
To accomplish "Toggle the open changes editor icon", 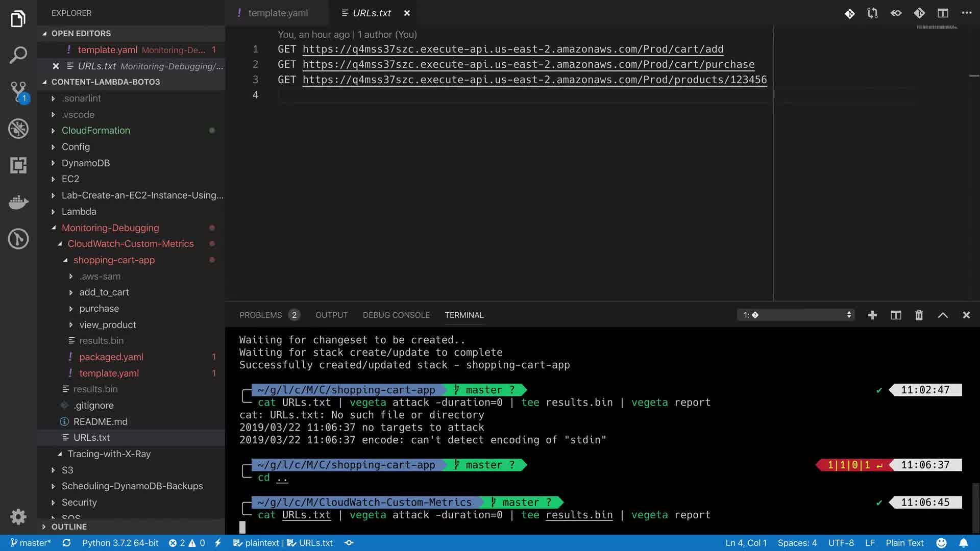I will pos(873,13).
